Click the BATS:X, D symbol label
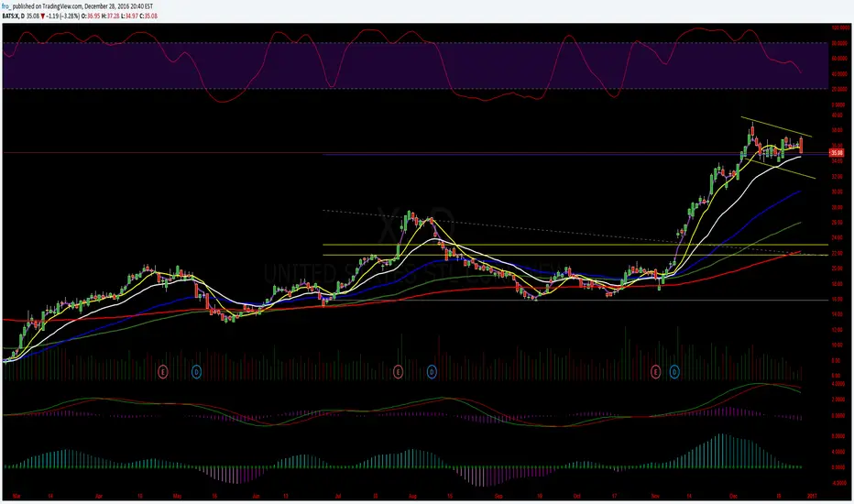This screenshot has width=854, height=504. [x=13, y=16]
